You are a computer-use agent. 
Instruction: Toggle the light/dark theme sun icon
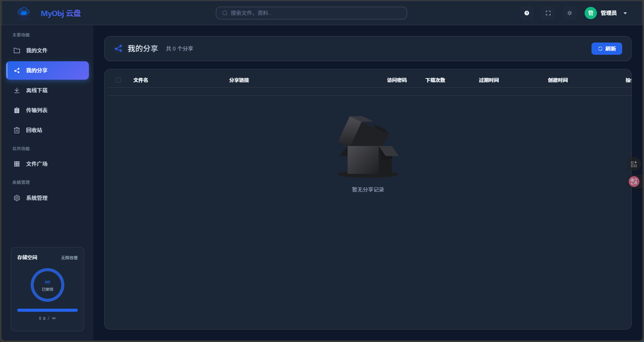coord(570,13)
